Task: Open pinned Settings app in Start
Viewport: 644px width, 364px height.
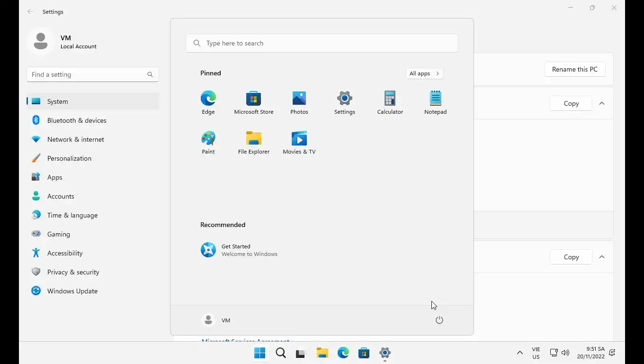Action: 345,103
